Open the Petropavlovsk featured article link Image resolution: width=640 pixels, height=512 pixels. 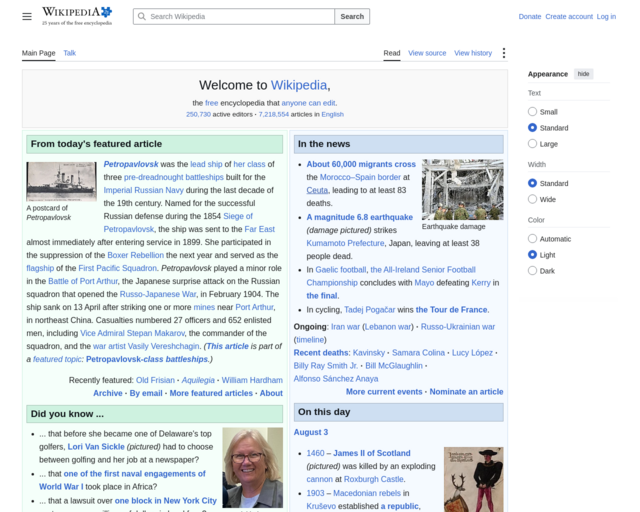click(x=131, y=164)
